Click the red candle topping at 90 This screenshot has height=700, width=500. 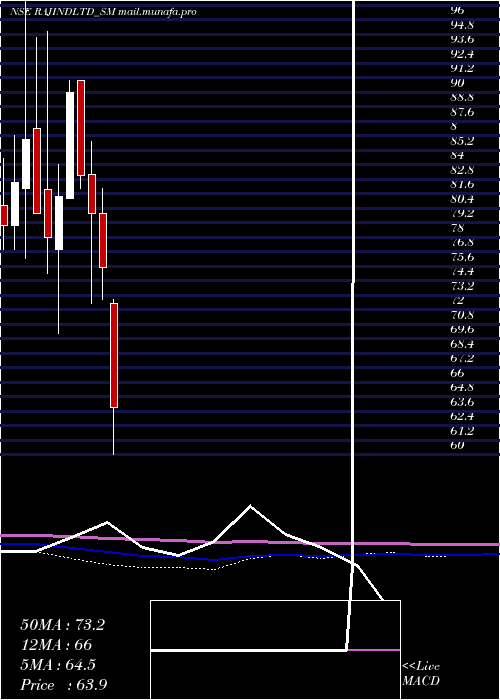click(x=81, y=128)
